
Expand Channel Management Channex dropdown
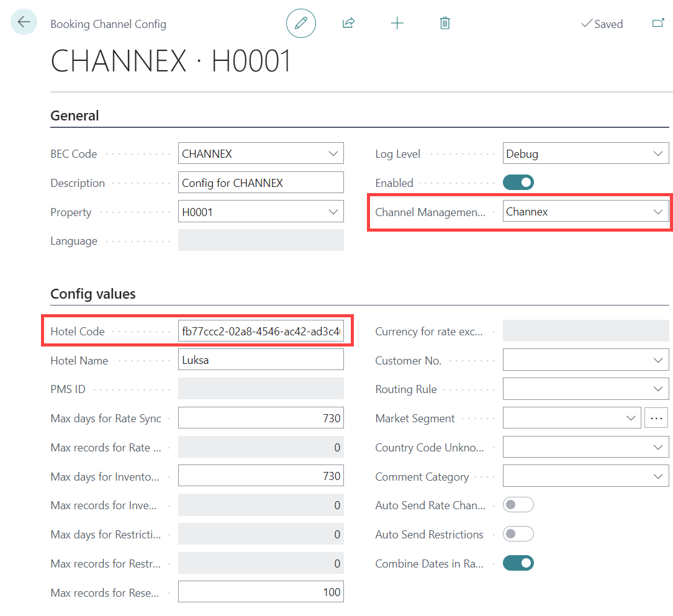(x=658, y=212)
